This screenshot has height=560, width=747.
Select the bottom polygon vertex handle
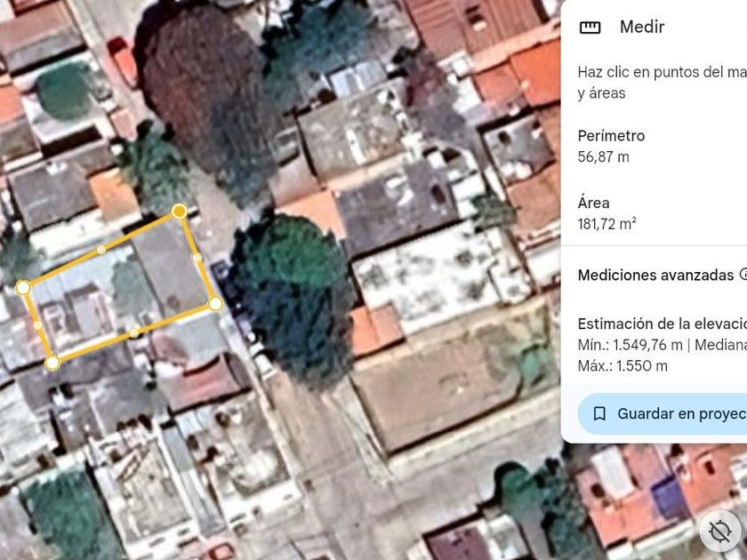pos(52,363)
